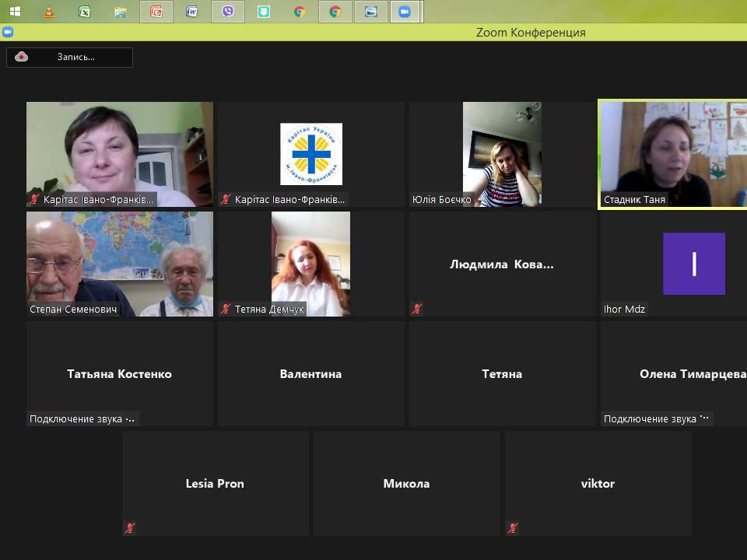Click the Валентина participant tile
The width and height of the screenshot is (747, 560).
coord(310,373)
